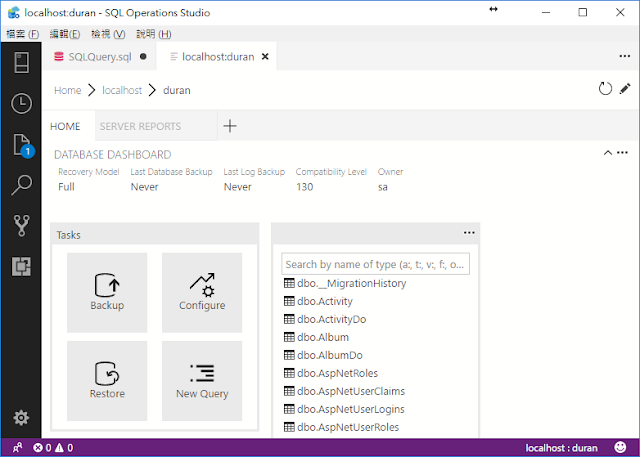The height and width of the screenshot is (457, 640).
Task: Start the Backup task
Action: [x=107, y=293]
